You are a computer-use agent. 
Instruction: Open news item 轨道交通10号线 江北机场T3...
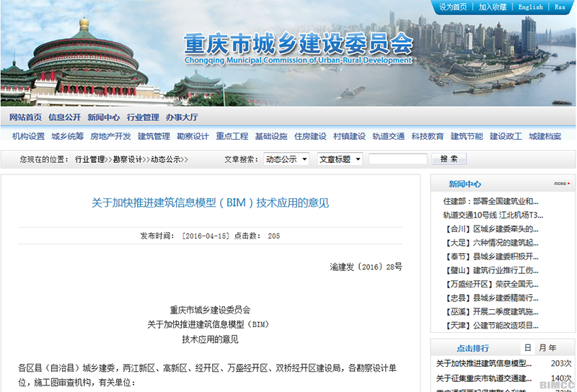click(x=493, y=215)
